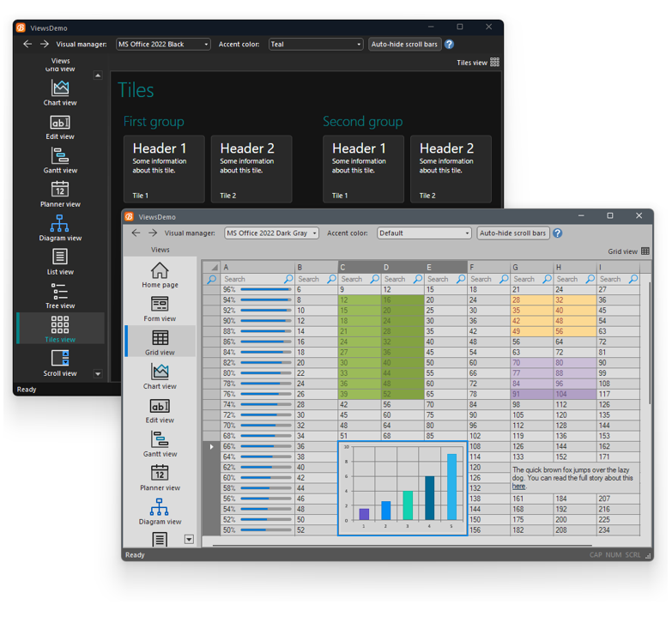Open Chart view in the black window sidebar
The width and height of the screenshot is (672, 629).
(x=60, y=93)
